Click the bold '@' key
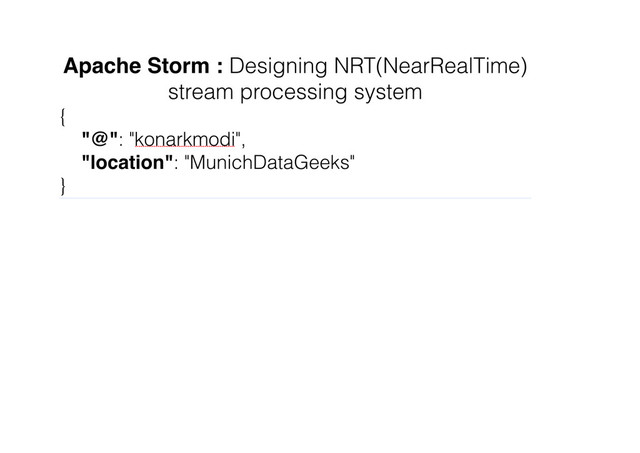This screenshot has width=640, height=453. [x=100, y=138]
